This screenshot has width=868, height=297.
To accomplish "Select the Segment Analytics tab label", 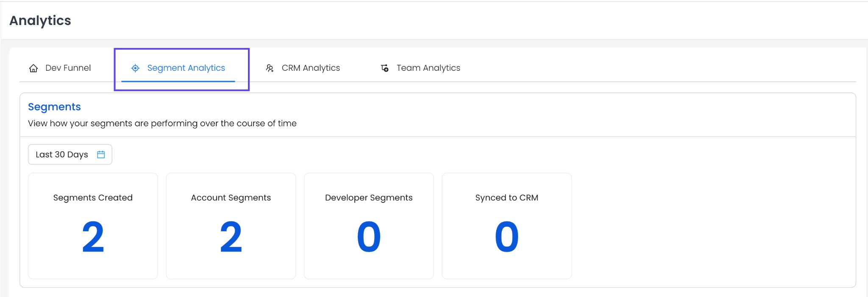I will tap(186, 68).
